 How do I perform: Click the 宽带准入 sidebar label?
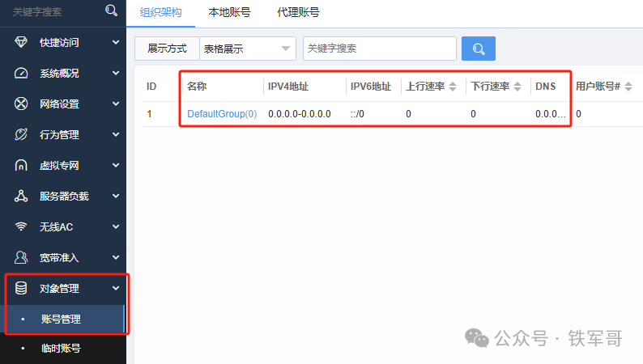point(59,257)
